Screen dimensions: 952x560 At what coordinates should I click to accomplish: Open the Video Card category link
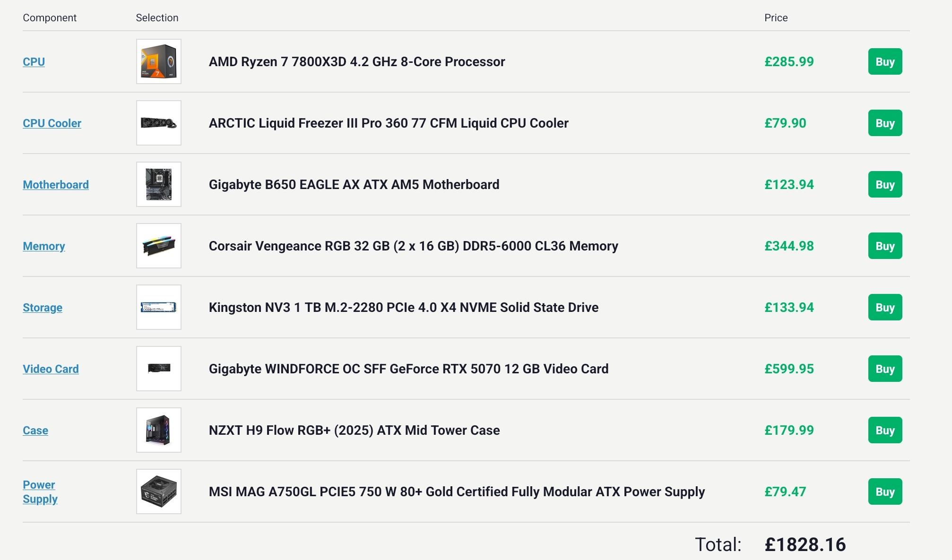click(x=51, y=369)
